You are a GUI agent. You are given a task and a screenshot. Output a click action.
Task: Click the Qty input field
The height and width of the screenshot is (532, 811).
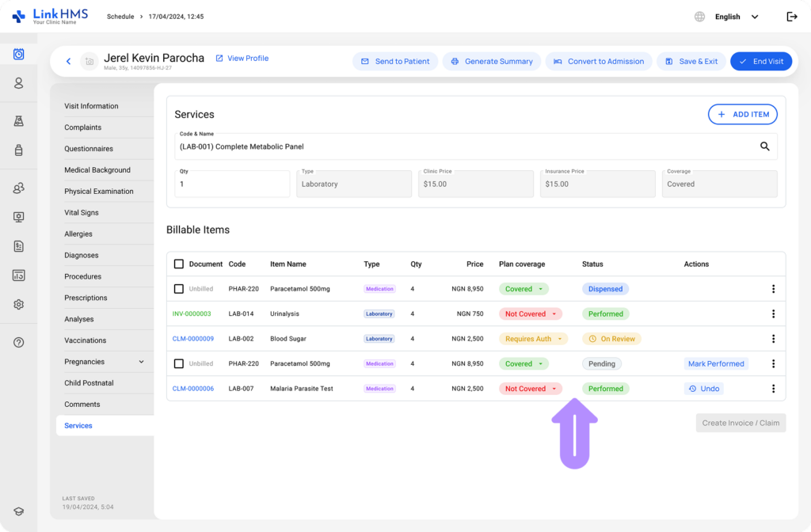pyautogui.click(x=232, y=184)
